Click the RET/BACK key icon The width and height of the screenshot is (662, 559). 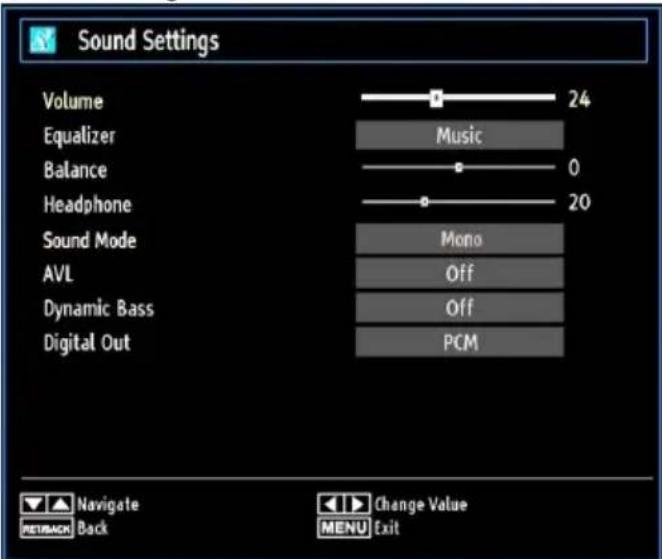click(x=47, y=528)
